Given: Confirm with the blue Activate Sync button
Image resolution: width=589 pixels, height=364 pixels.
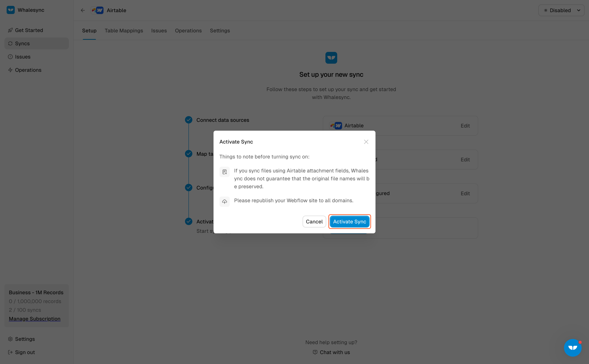Looking at the screenshot, I should pos(350,222).
